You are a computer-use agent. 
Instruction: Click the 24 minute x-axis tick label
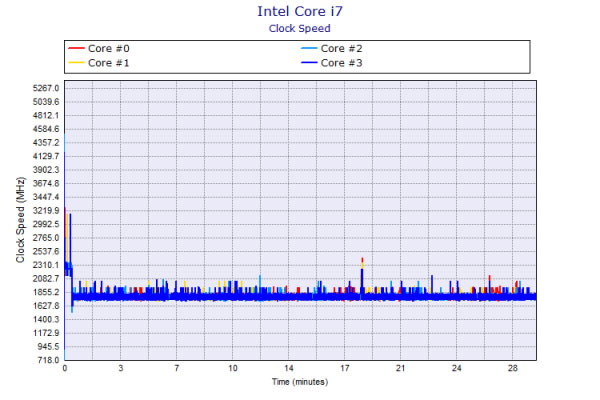[x=457, y=368]
